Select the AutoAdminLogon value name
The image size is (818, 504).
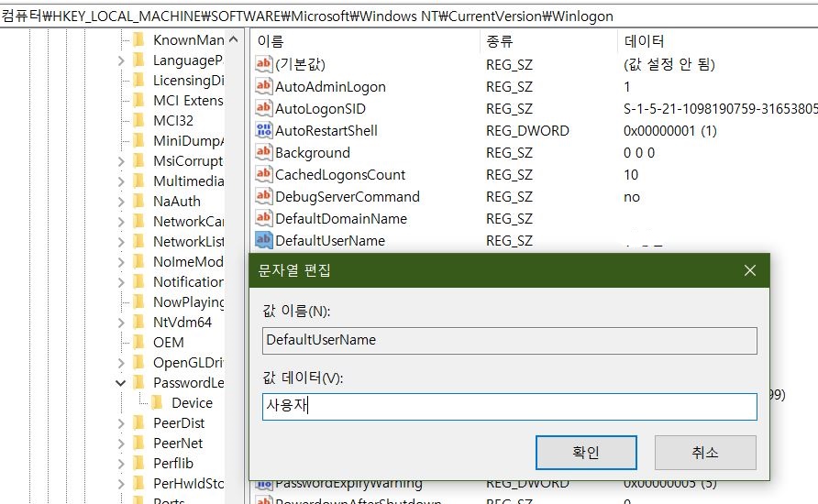(x=330, y=86)
